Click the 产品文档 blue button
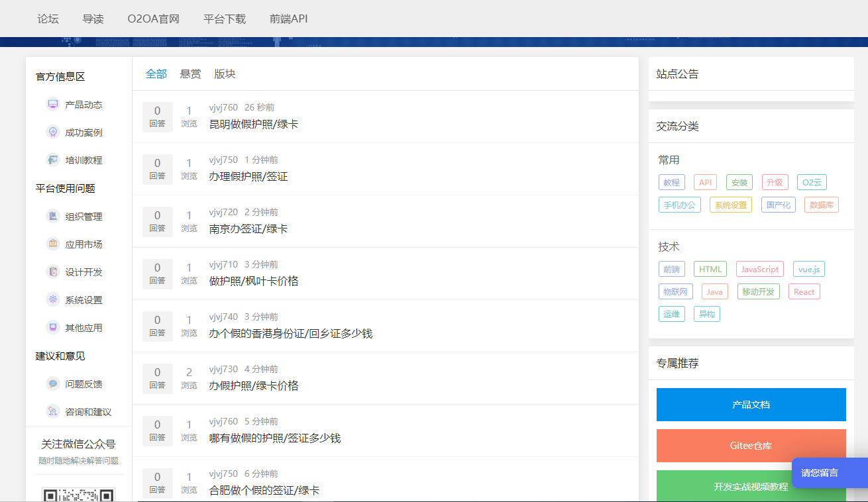The height and width of the screenshot is (502, 868). click(751, 405)
